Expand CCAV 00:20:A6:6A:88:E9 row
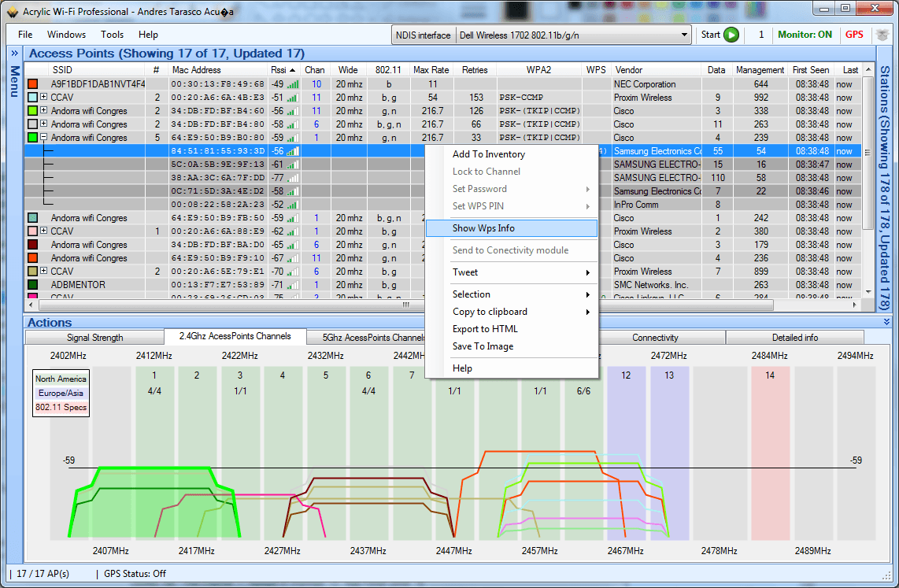This screenshot has width=899, height=588. coord(43,231)
